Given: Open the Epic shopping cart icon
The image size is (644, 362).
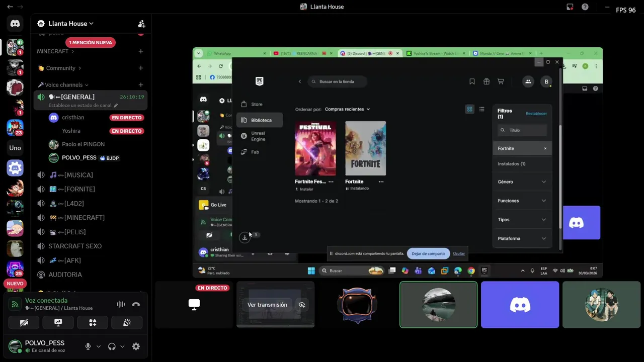Looking at the screenshot, I should tap(501, 81).
